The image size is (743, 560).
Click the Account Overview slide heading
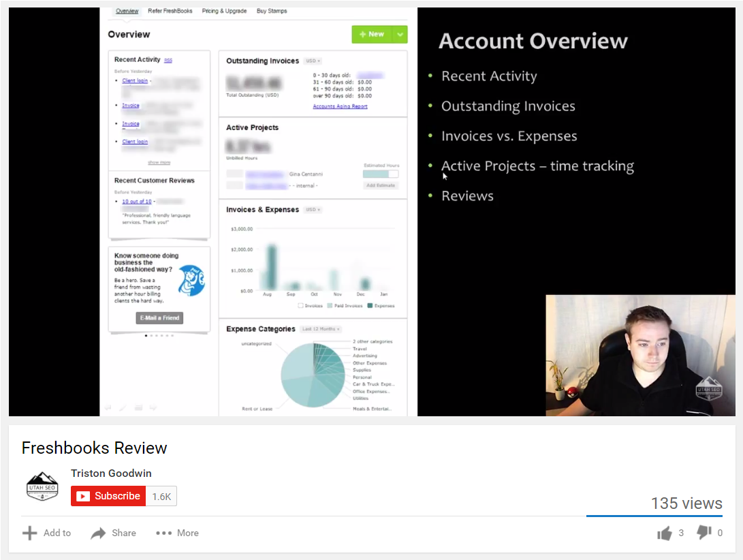pos(533,42)
